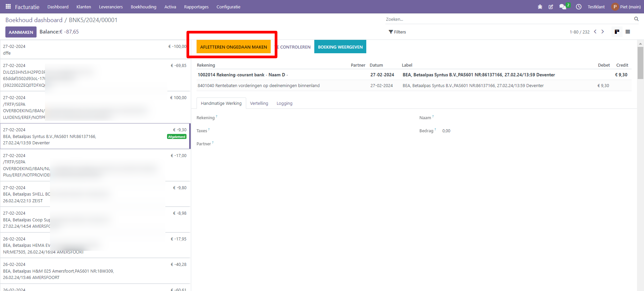Expand the Filters dropdown
The image size is (644, 291).
tap(397, 32)
